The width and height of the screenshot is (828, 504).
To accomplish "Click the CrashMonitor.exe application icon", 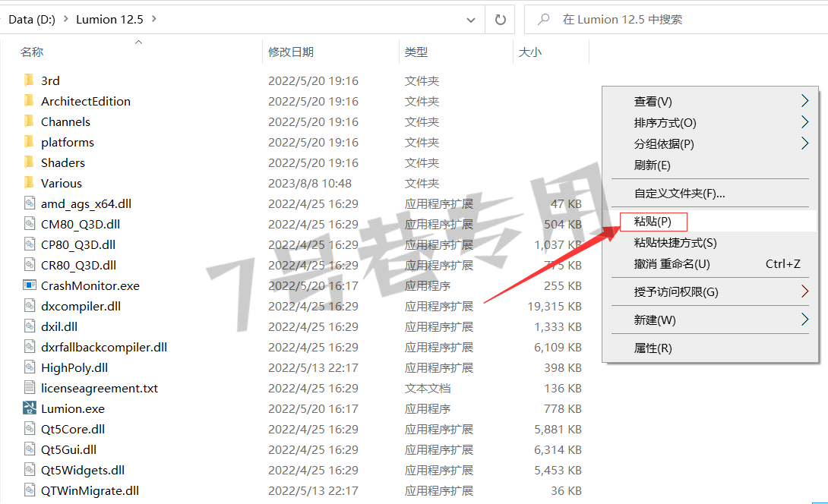I will (x=30, y=285).
